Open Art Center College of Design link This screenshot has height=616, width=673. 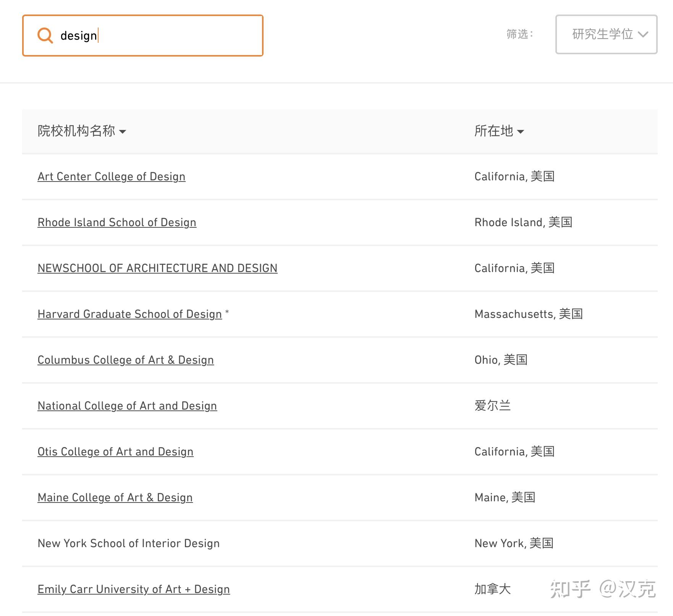[112, 177]
